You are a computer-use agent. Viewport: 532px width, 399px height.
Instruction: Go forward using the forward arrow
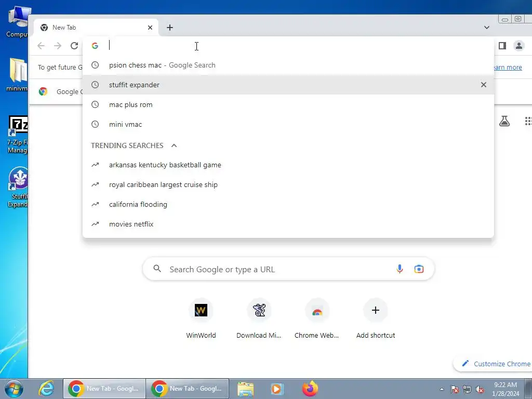click(x=58, y=46)
